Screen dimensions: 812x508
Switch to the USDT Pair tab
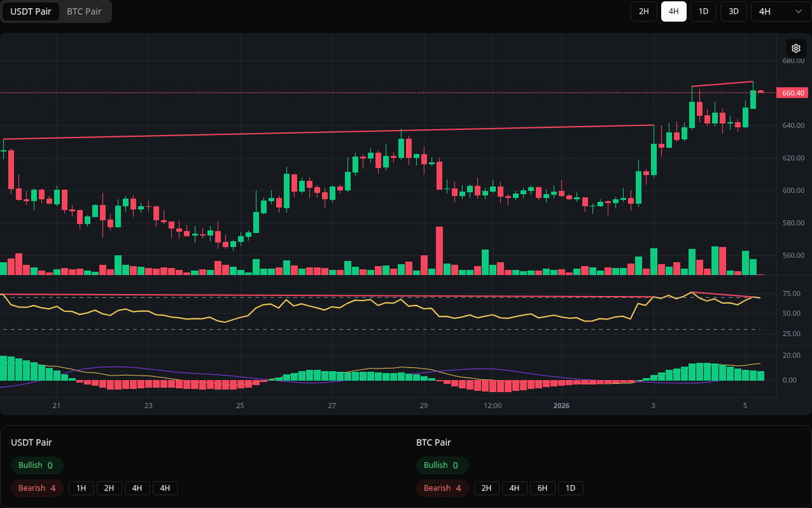[30, 12]
